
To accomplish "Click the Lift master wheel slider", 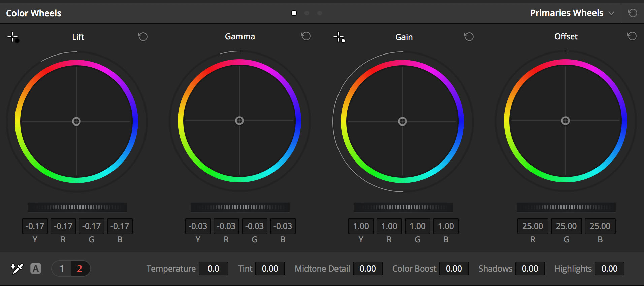I will 77,207.
